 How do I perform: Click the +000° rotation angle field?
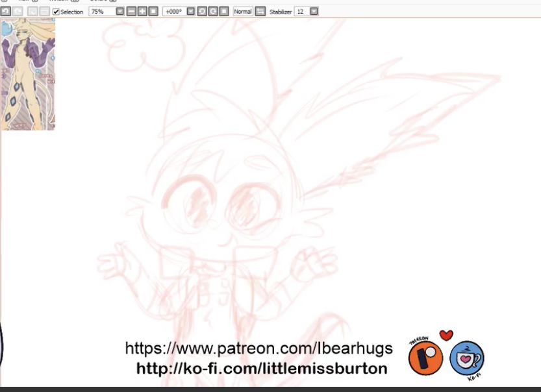(175, 12)
